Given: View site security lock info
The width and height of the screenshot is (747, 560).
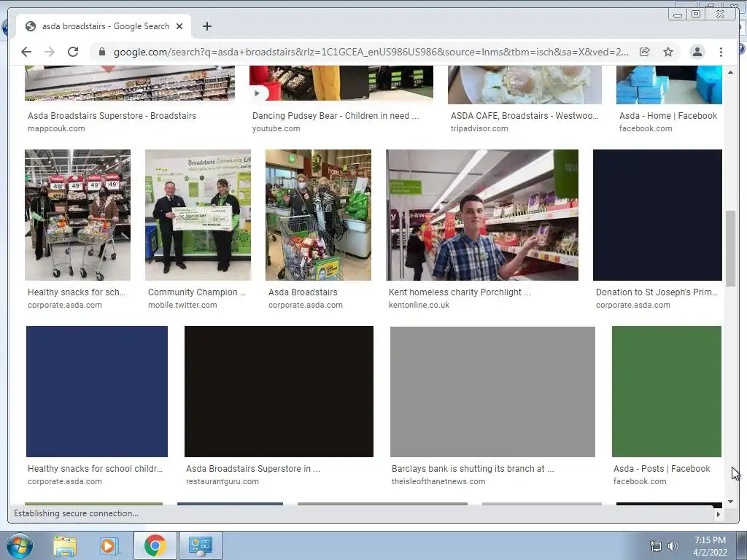Looking at the screenshot, I should click(101, 52).
